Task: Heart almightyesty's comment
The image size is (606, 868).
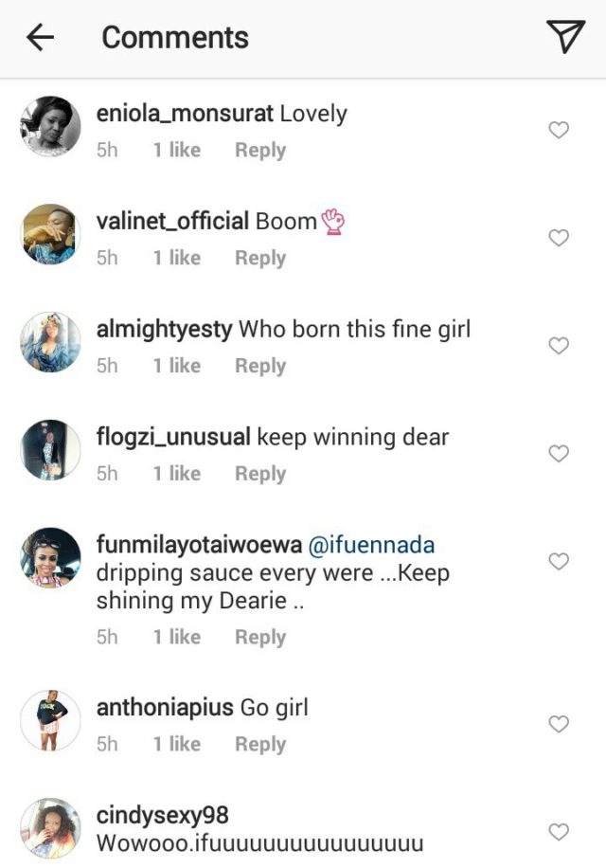Action: click(x=559, y=346)
